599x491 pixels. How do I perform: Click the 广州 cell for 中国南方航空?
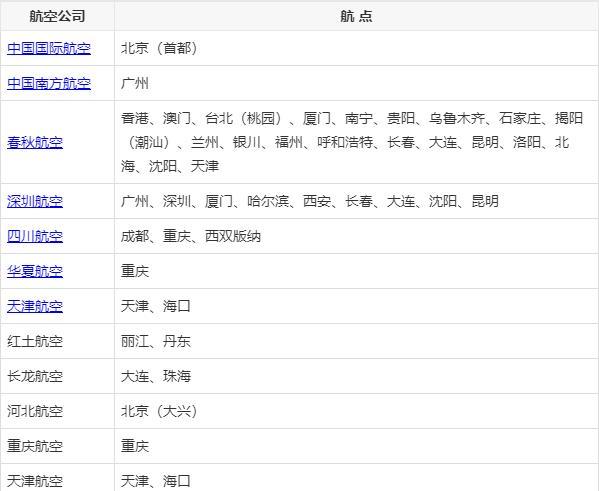point(356,84)
